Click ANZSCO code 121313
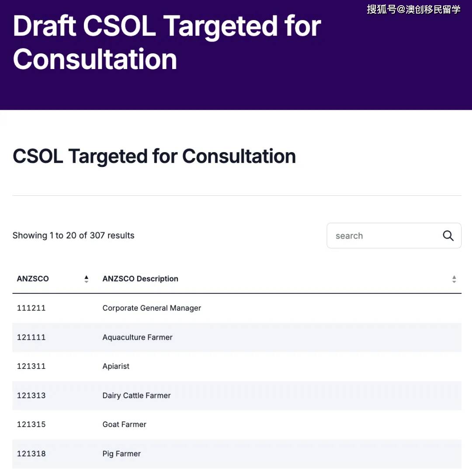Viewport: 472px width, 476px height. click(x=31, y=396)
